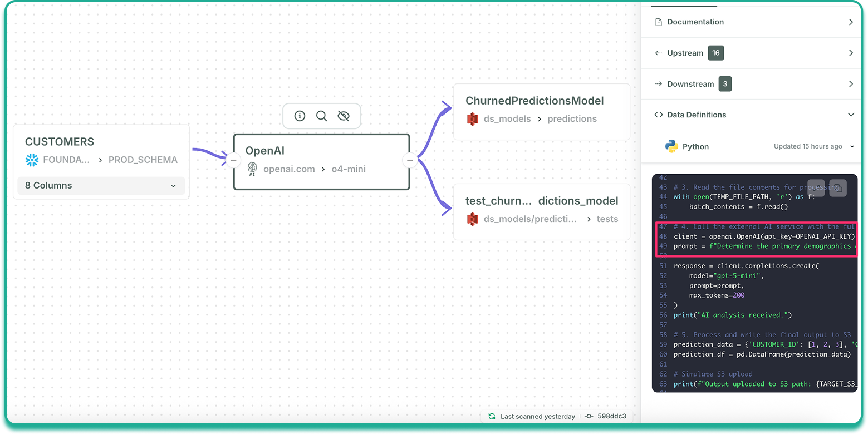Click the Python logo icon

click(671, 146)
